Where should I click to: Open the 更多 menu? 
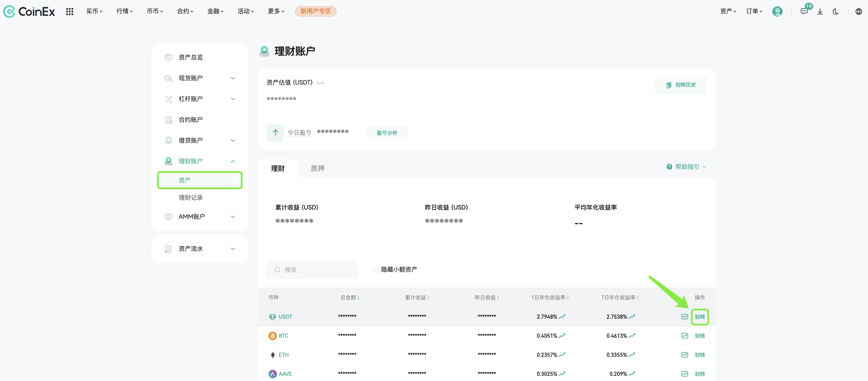pyautogui.click(x=276, y=12)
